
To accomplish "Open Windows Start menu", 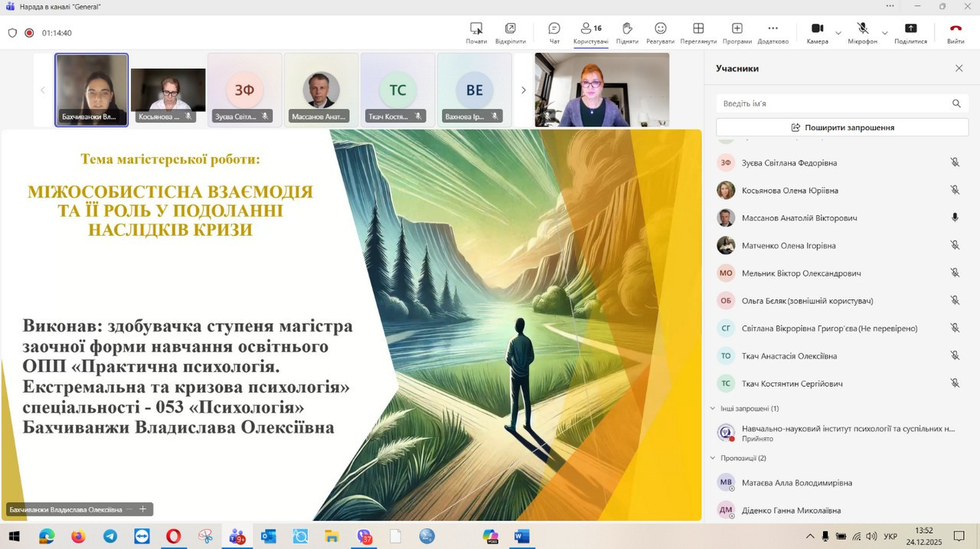I will (x=13, y=536).
